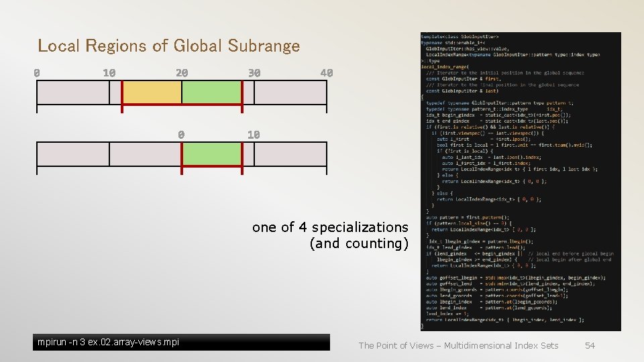Click the 'local_index_range(' line in code

(x=445, y=66)
